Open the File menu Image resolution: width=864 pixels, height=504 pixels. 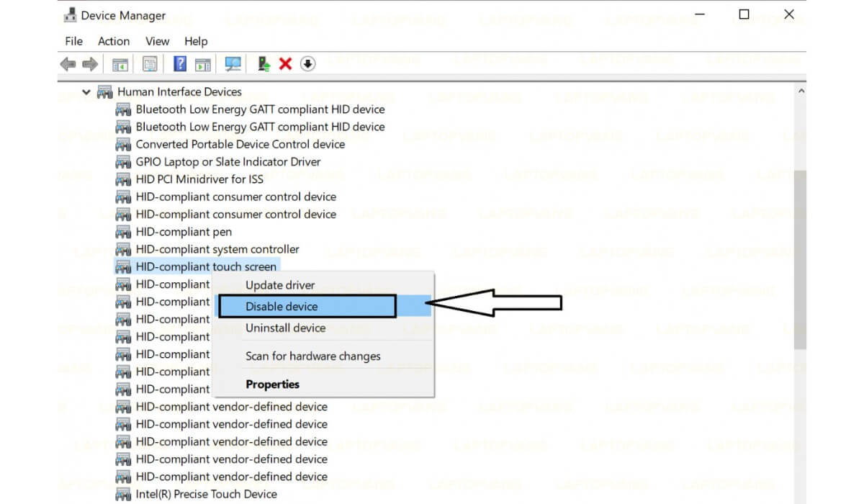(x=73, y=41)
